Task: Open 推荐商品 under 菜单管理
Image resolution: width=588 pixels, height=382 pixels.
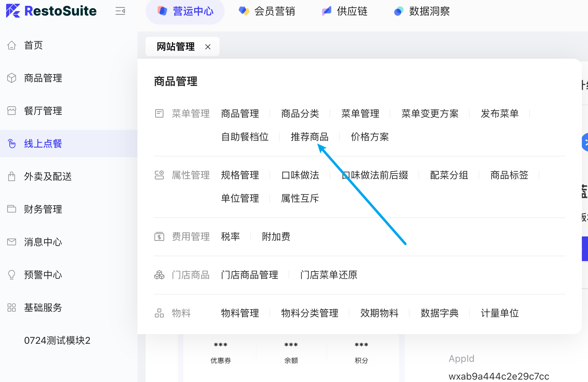Action: click(309, 137)
